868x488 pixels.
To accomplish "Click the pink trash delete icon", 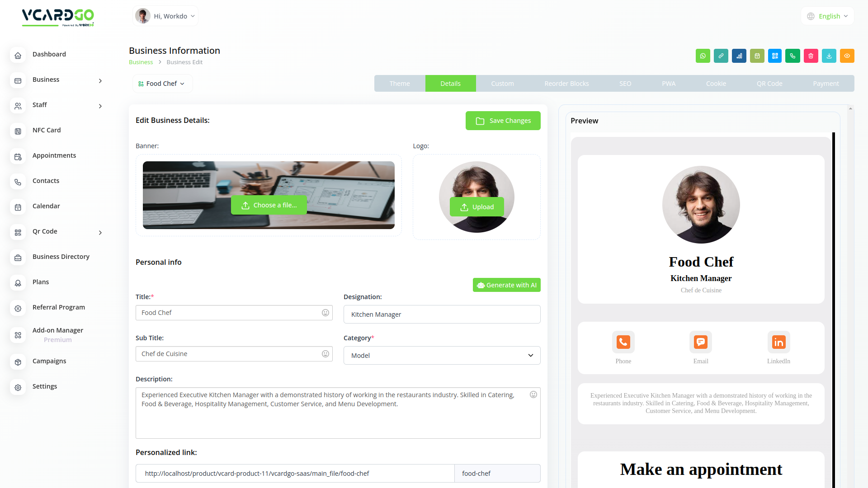I will click(x=811, y=56).
